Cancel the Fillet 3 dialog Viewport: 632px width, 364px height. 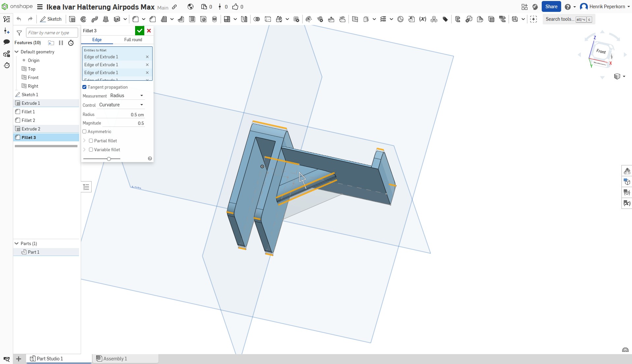149,31
